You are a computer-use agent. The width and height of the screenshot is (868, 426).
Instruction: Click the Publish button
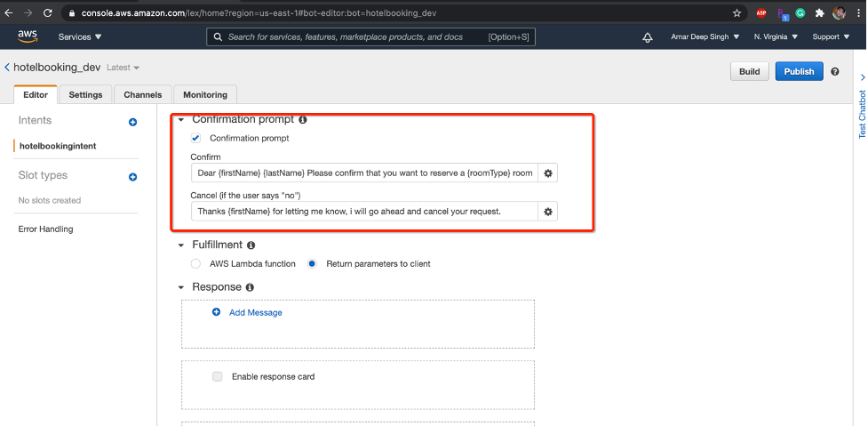pyautogui.click(x=799, y=71)
